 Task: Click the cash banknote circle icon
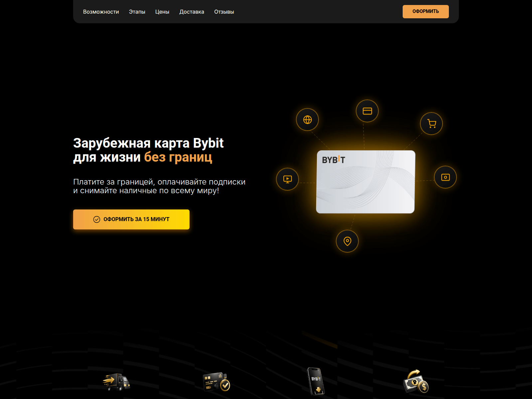click(445, 177)
